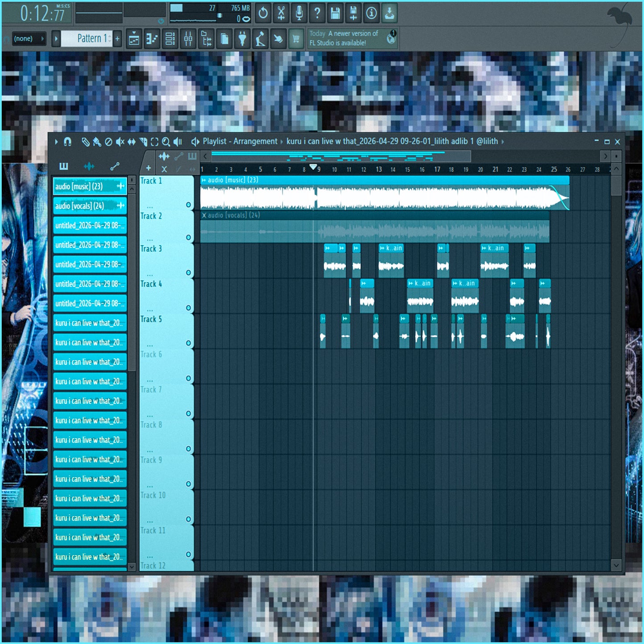The height and width of the screenshot is (644, 644).
Task: Click the microphone one-click recording icon
Action: click(299, 13)
